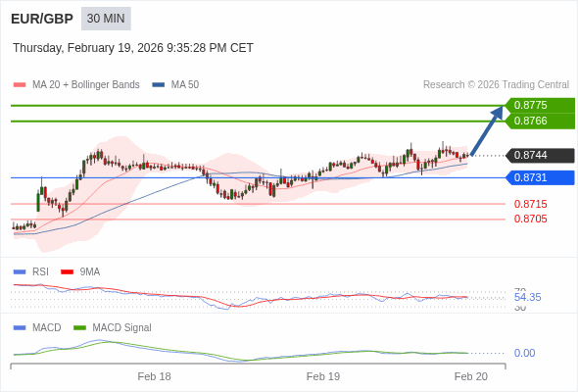Screen dimensions: 578x392
Task: Click the 9MA red legend swatch
Action: (x=67, y=272)
